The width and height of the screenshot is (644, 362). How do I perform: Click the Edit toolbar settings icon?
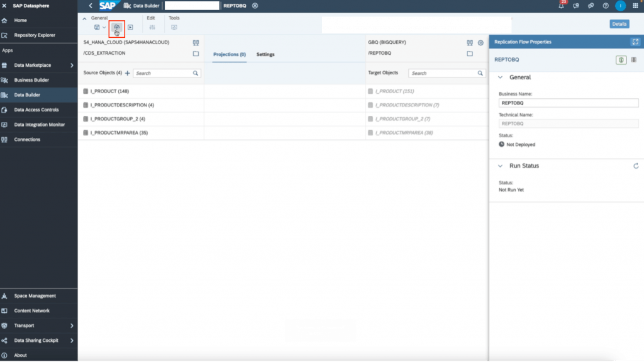coord(152,27)
